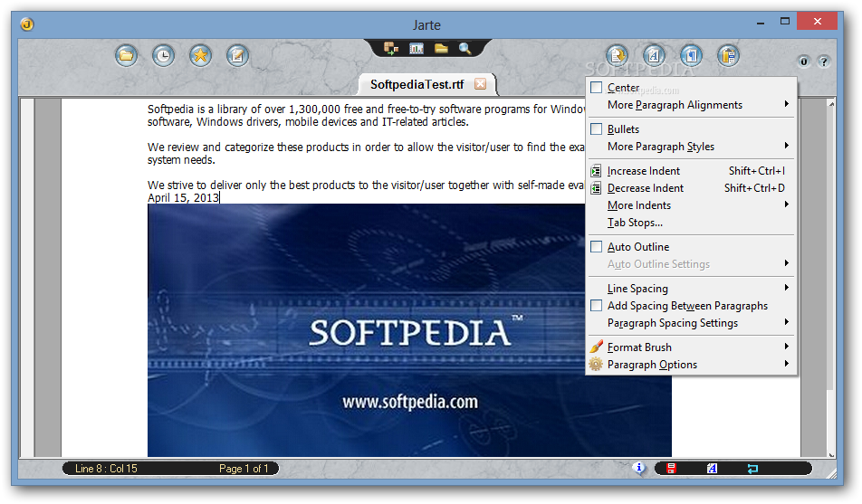Click the vertical scrollbar down arrow
This screenshot has width=862, height=504.
click(x=832, y=454)
